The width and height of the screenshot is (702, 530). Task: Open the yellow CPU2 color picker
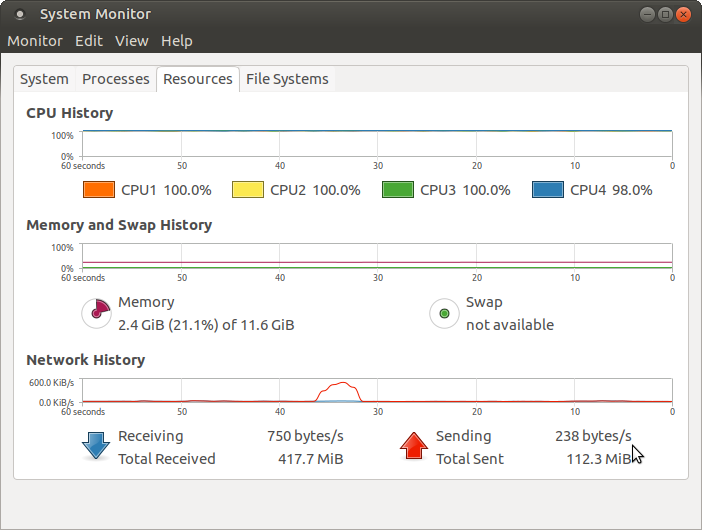(x=248, y=190)
